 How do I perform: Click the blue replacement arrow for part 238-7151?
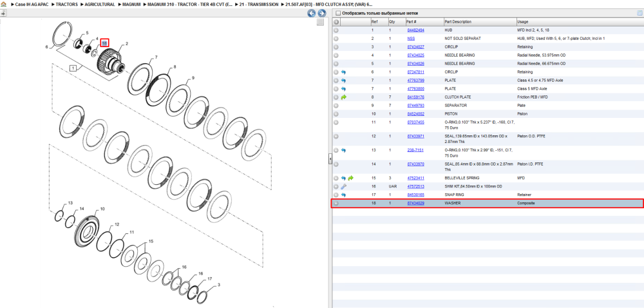pyautogui.click(x=343, y=150)
